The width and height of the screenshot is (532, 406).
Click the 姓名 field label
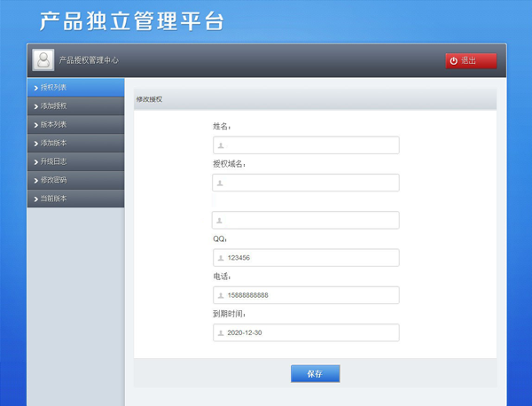click(x=222, y=127)
